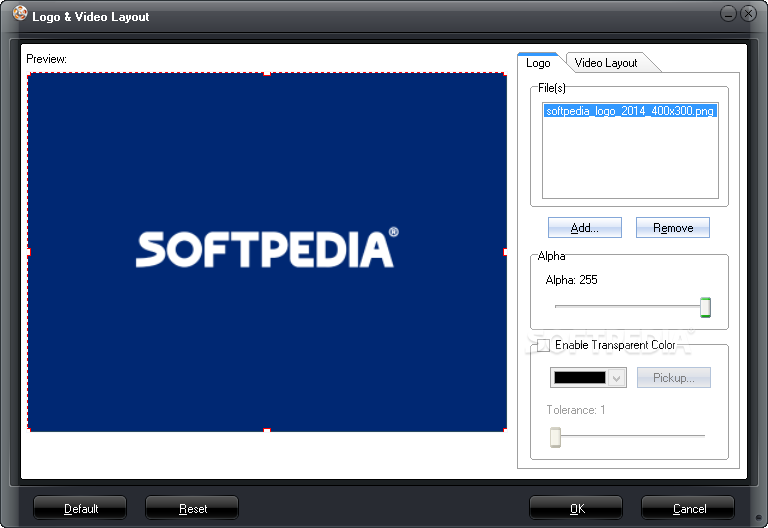768x528 pixels.
Task: Switch to the Video Layout tab
Action: [x=606, y=63]
